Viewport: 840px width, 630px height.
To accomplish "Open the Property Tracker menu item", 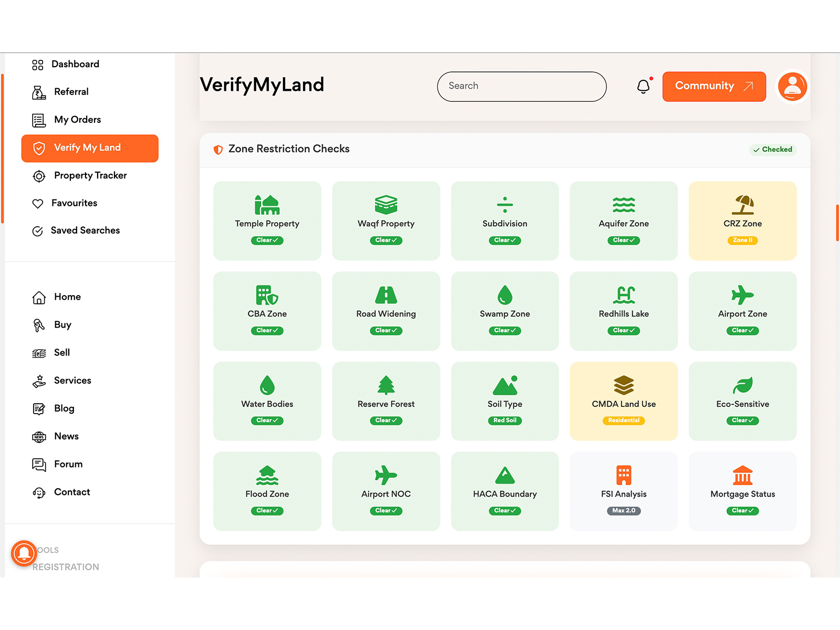I will (x=90, y=175).
